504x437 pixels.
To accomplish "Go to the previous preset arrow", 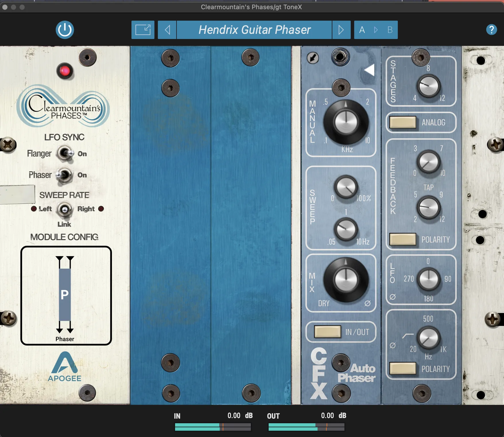I will pyautogui.click(x=167, y=30).
